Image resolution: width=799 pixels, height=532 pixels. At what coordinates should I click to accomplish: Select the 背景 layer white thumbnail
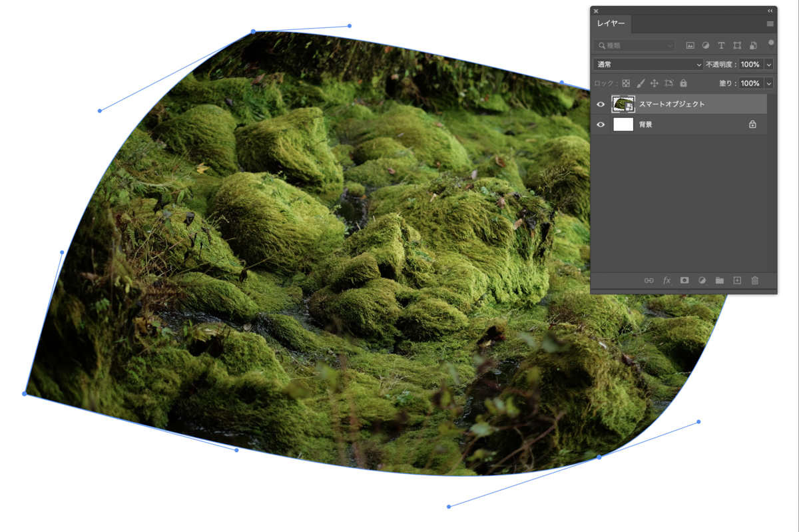tap(623, 125)
